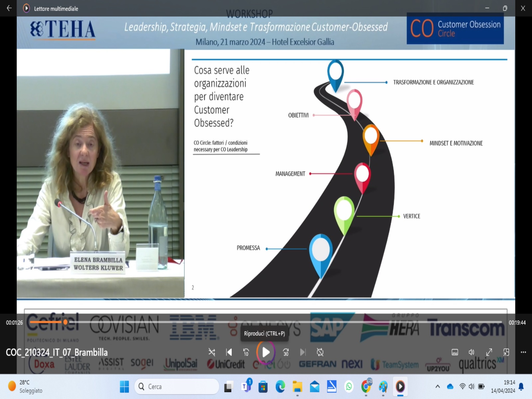
Task: Click the Cerca taskbar search box
Action: pyautogui.click(x=177, y=386)
